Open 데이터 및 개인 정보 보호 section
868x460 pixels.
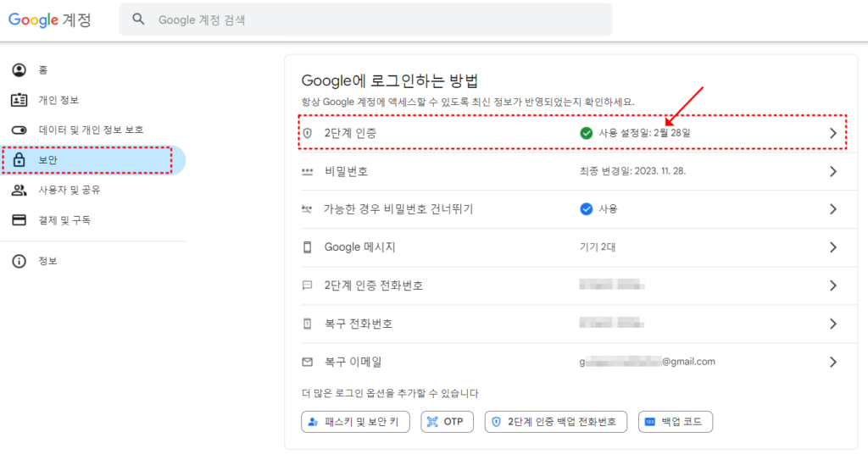[93, 130]
